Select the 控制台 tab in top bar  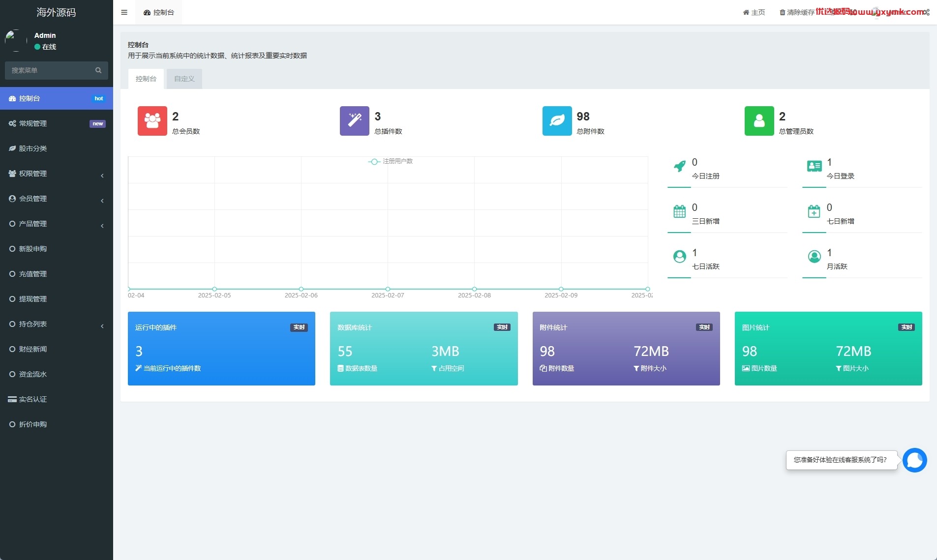coord(159,12)
